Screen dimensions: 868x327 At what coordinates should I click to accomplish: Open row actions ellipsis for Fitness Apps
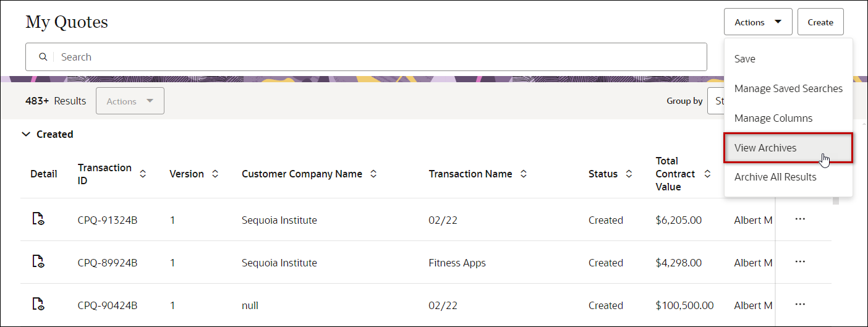800,261
